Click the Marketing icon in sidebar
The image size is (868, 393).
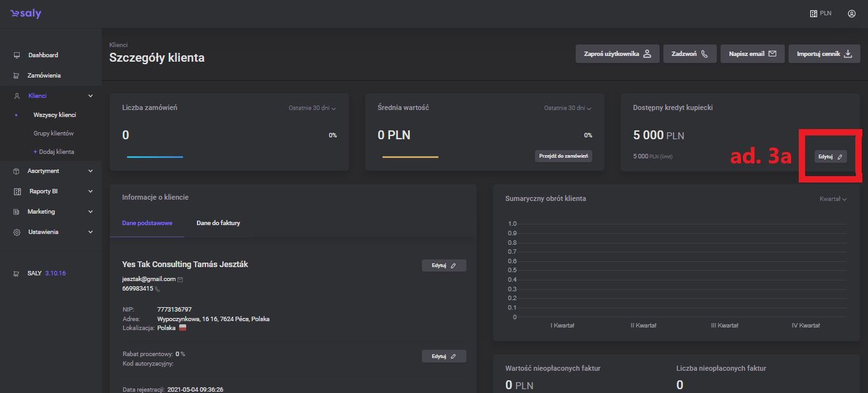click(x=17, y=212)
